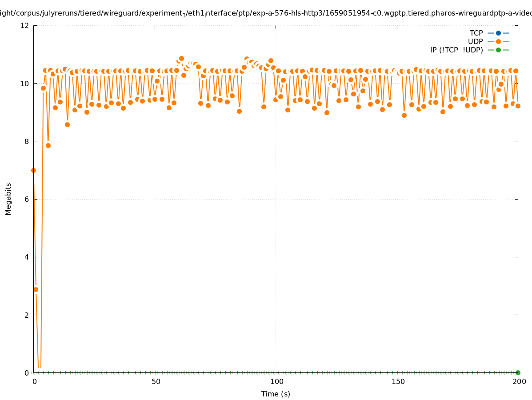Click the green IP legend marker
Screen dimensions: 532x400
[x=498, y=50]
